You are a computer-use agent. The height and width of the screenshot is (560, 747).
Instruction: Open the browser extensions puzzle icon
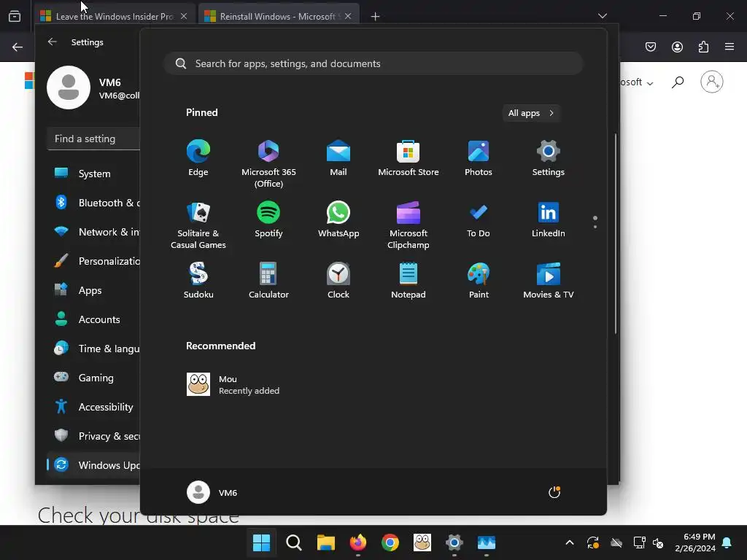[x=703, y=47]
